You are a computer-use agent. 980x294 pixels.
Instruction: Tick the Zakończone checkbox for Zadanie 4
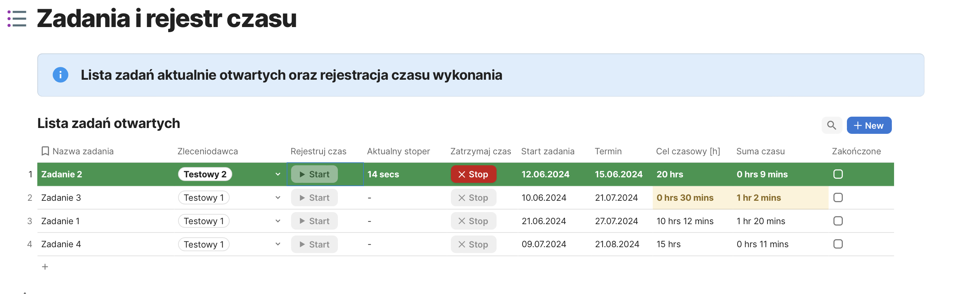(x=838, y=244)
